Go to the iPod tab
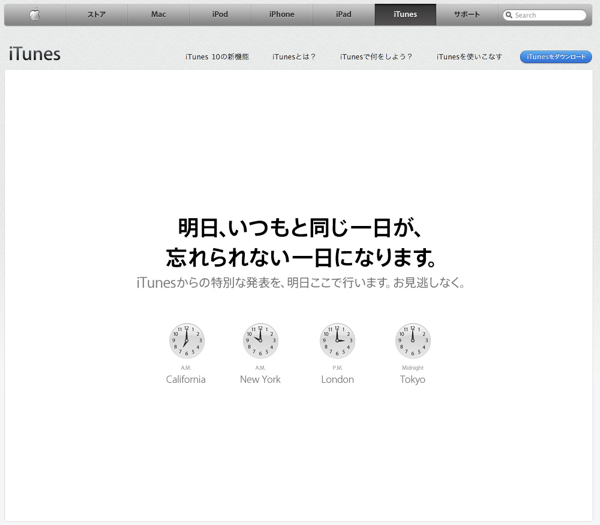 [x=220, y=15]
